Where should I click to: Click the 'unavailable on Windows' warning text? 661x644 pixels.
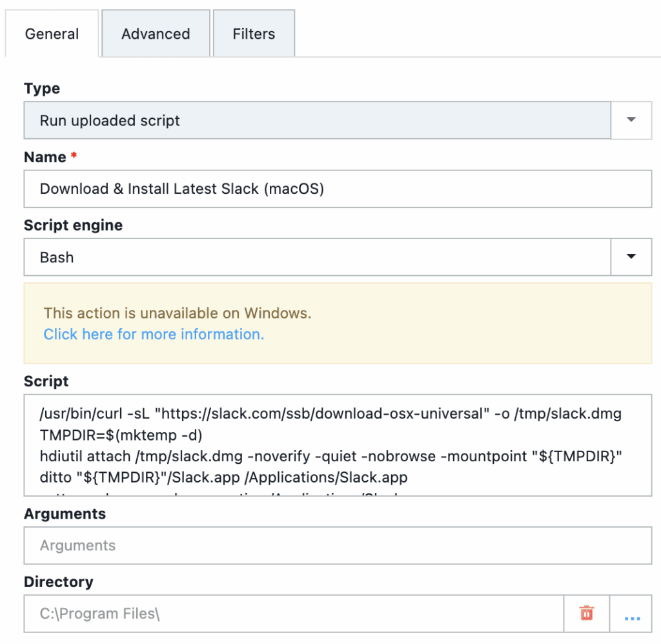[x=178, y=313]
